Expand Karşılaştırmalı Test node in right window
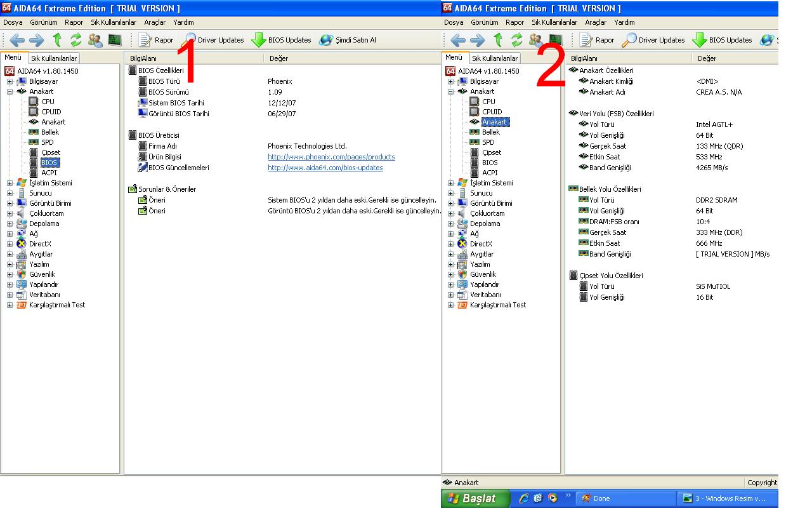 (450, 305)
